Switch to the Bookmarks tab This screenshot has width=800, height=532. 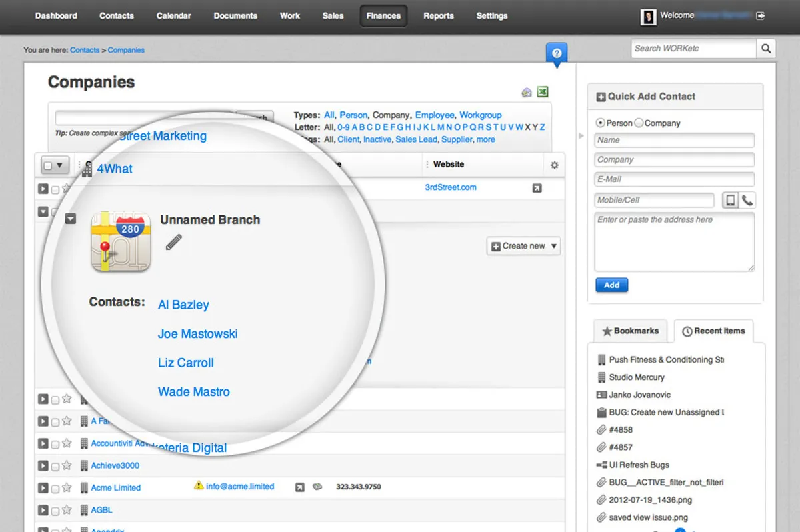click(631, 331)
